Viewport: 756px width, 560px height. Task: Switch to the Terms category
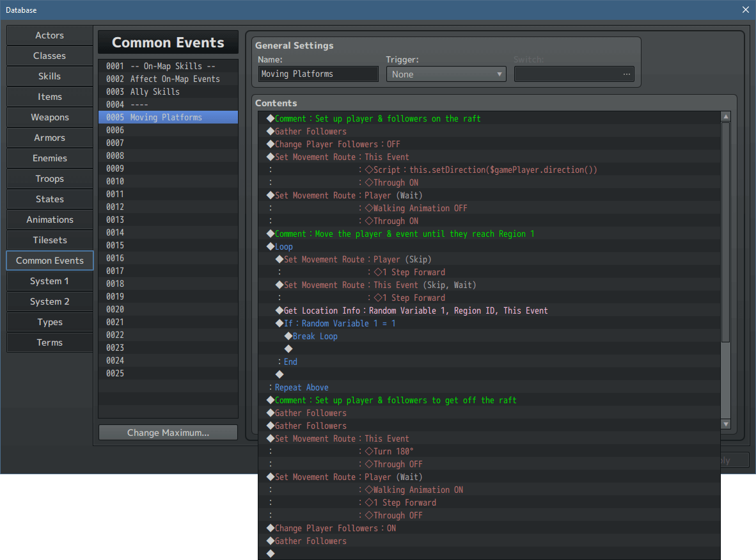point(49,342)
